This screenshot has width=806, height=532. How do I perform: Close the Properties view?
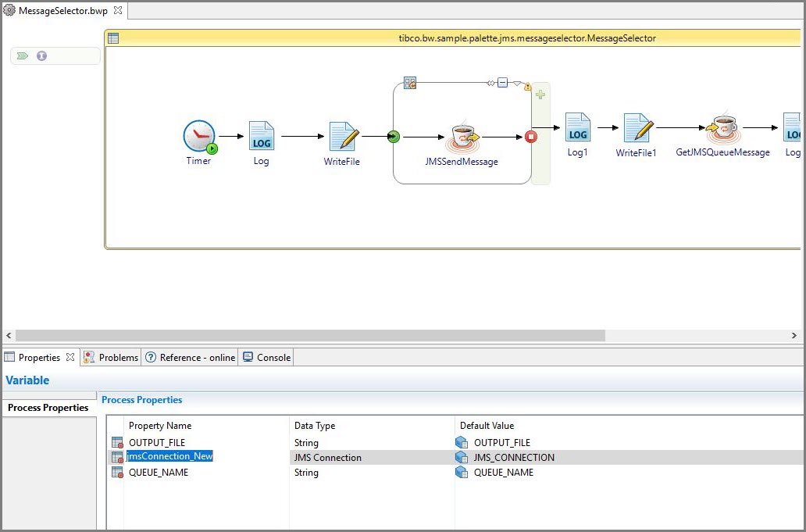click(70, 357)
